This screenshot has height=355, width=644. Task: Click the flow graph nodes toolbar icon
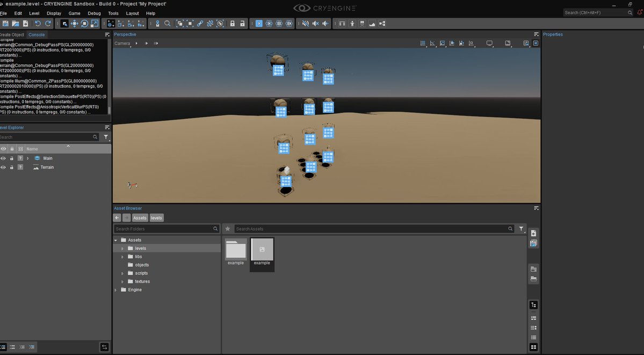pyautogui.click(x=382, y=24)
